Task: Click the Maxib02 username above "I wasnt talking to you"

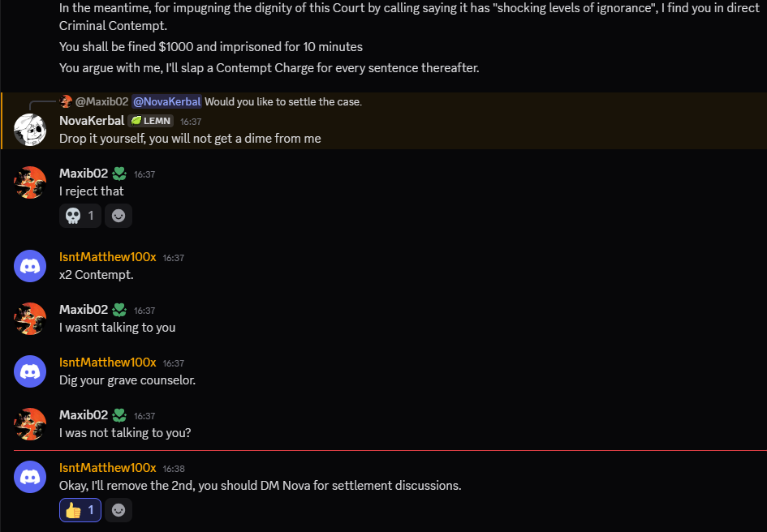Action: pos(84,310)
